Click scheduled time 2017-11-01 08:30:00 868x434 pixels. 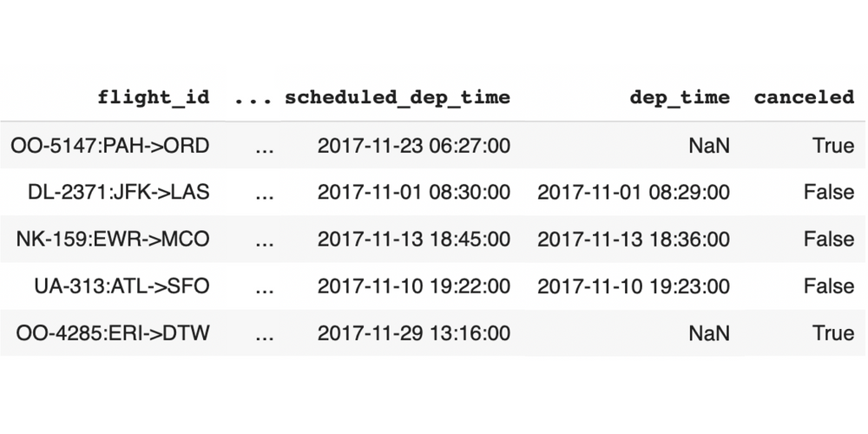point(414,192)
